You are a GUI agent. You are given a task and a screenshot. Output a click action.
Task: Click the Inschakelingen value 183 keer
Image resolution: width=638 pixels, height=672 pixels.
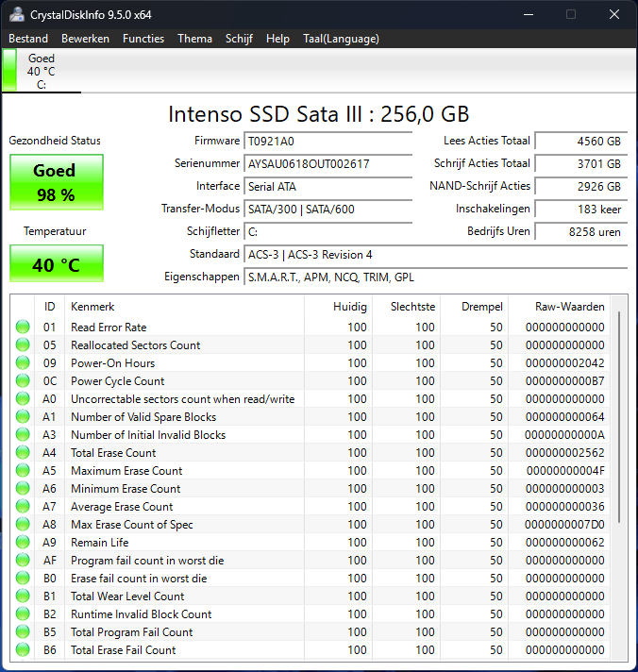pos(581,210)
